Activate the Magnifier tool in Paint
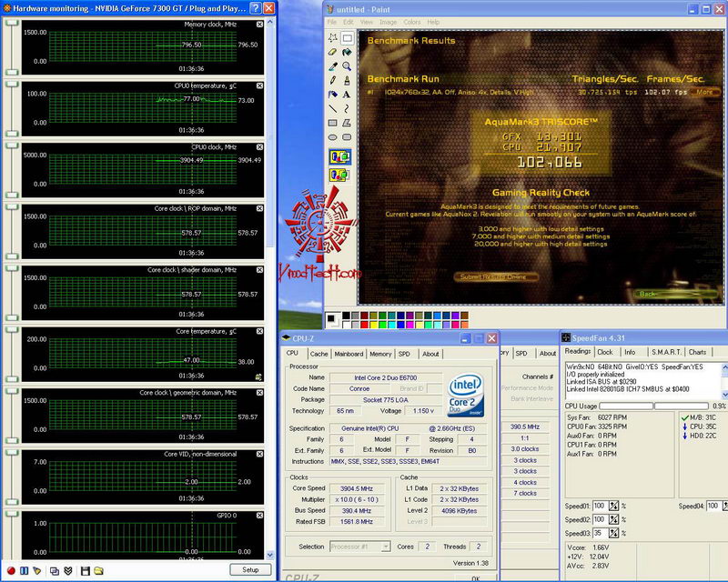The image size is (728, 582). click(347, 66)
